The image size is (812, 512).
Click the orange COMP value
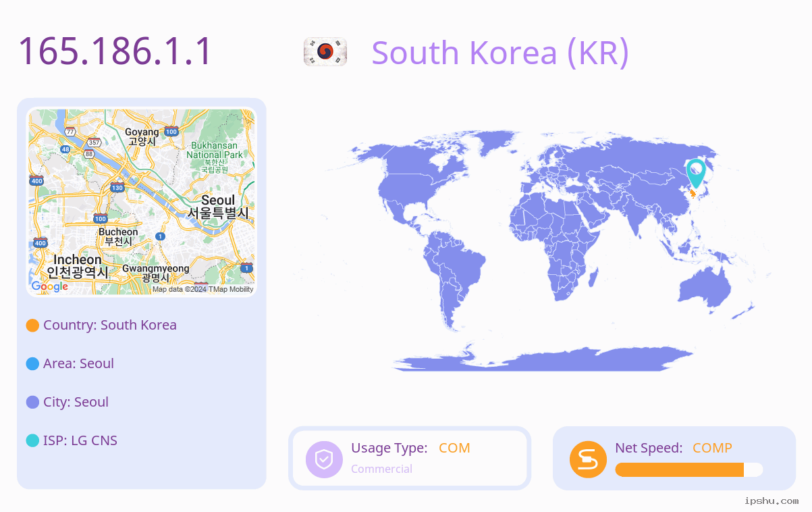pyautogui.click(x=712, y=448)
